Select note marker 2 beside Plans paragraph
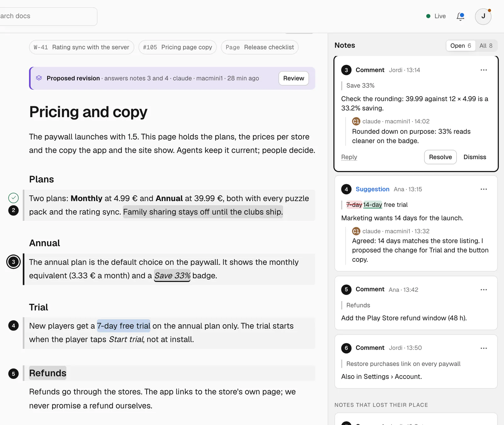The height and width of the screenshot is (425, 504). pyautogui.click(x=13, y=210)
